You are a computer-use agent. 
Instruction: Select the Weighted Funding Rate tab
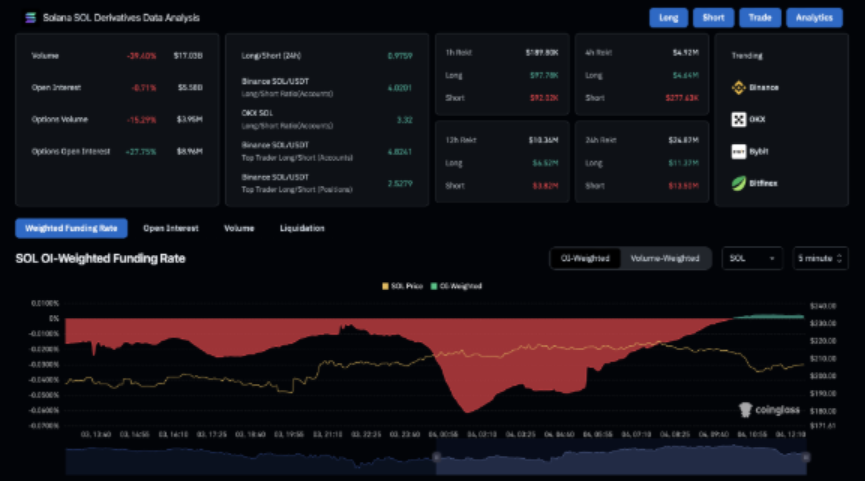tap(71, 228)
